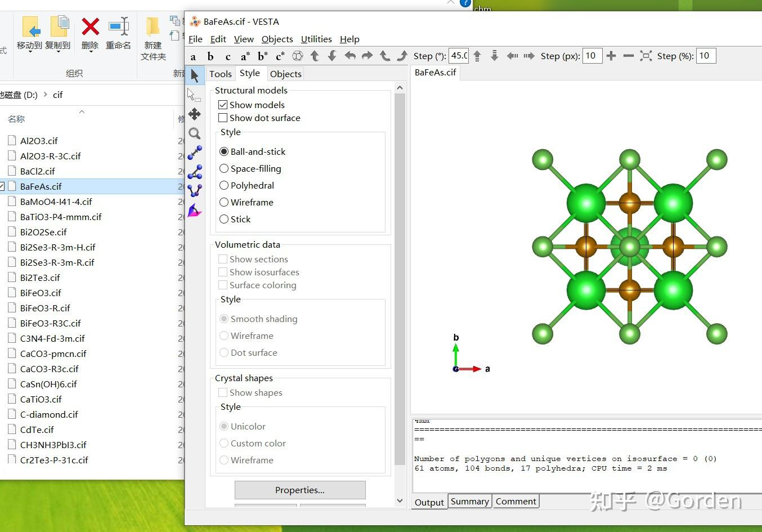Switch to the Summary tab
Viewport: 762px width, 532px height.
[x=469, y=502]
